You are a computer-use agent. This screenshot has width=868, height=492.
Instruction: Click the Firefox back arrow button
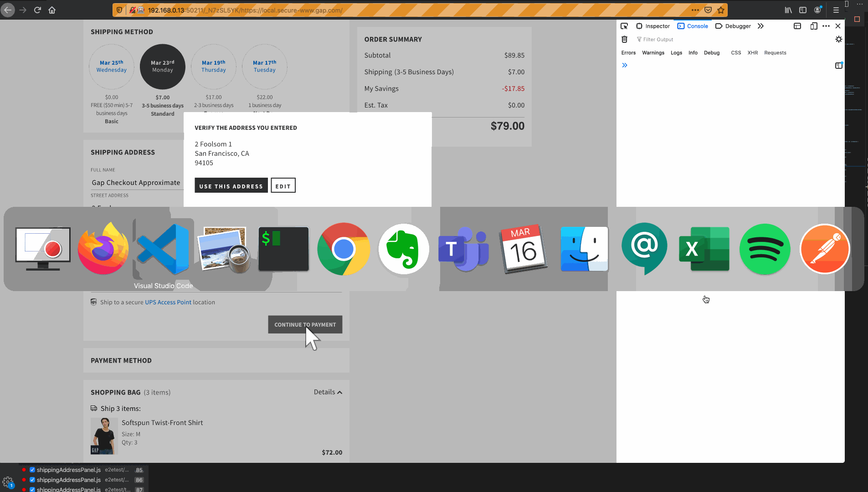8,10
